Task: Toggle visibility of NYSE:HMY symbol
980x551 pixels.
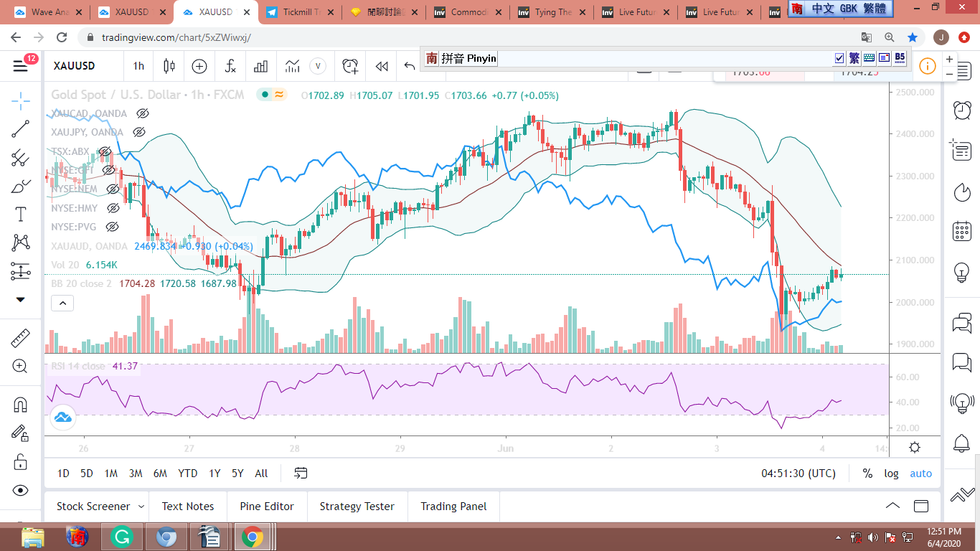Action: pos(113,208)
